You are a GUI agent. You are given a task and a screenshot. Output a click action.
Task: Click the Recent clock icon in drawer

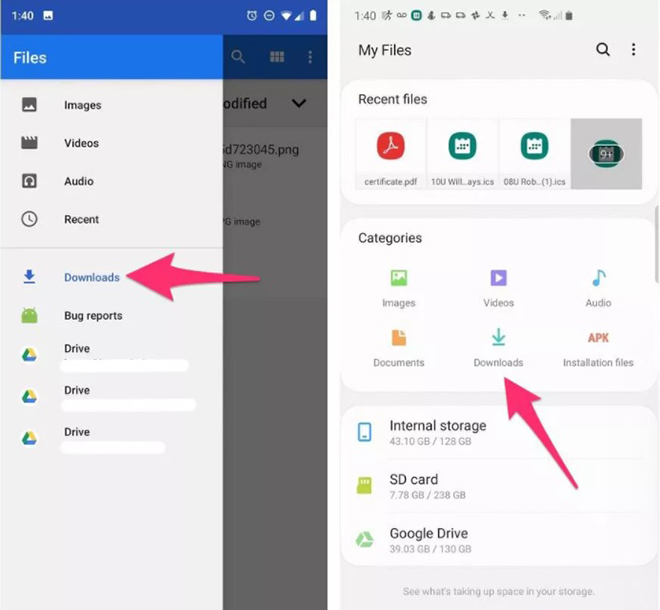click(x=29, y=219)
